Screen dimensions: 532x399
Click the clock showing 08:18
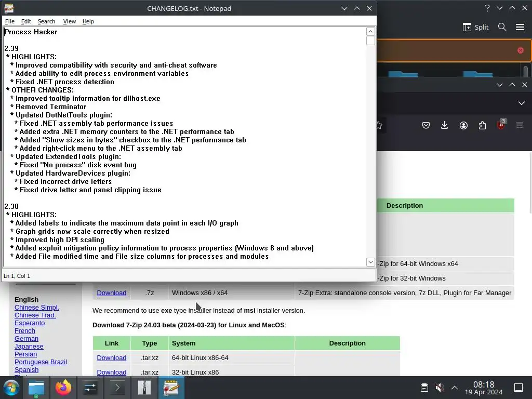pos(484,388)
